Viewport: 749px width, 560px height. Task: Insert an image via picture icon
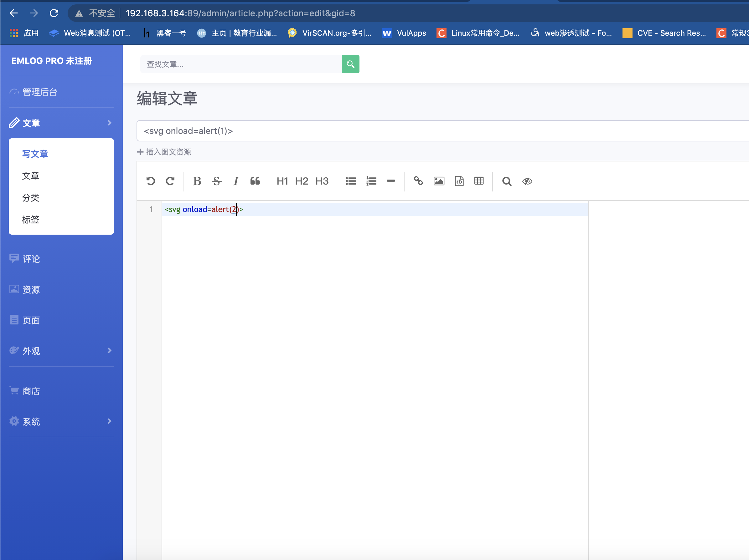pyautogui.click(x=439, y=181)
